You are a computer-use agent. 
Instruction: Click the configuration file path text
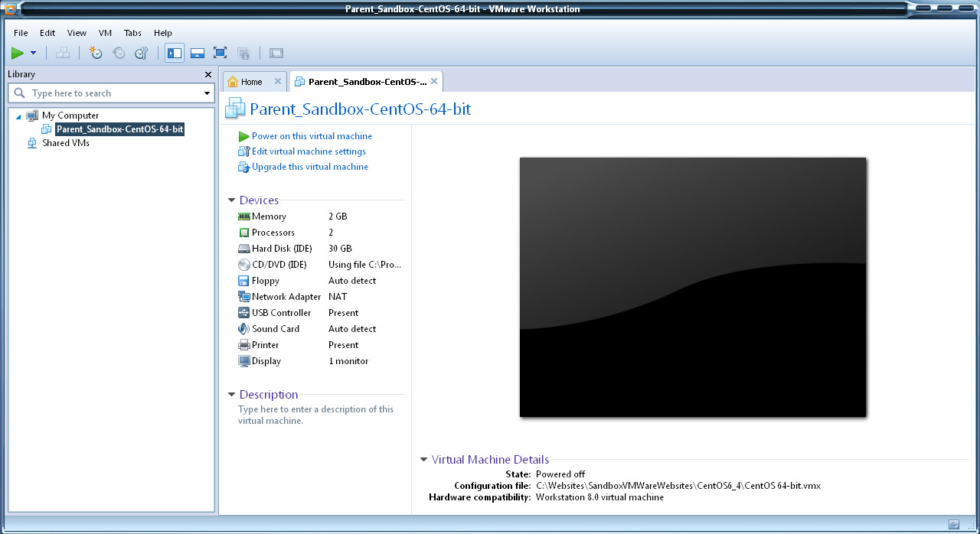(x=678, y=486)
